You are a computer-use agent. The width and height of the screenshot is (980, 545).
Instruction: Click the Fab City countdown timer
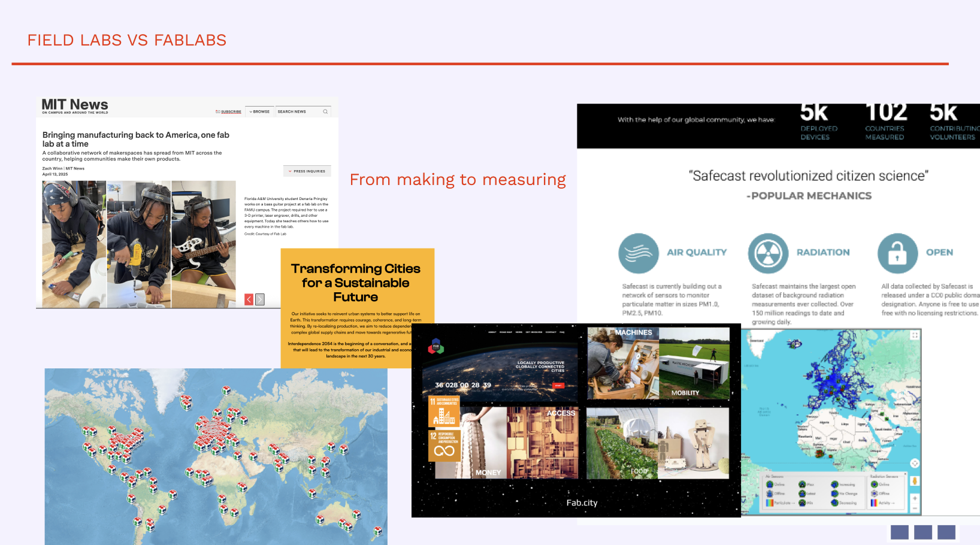(x=463, y=385)
